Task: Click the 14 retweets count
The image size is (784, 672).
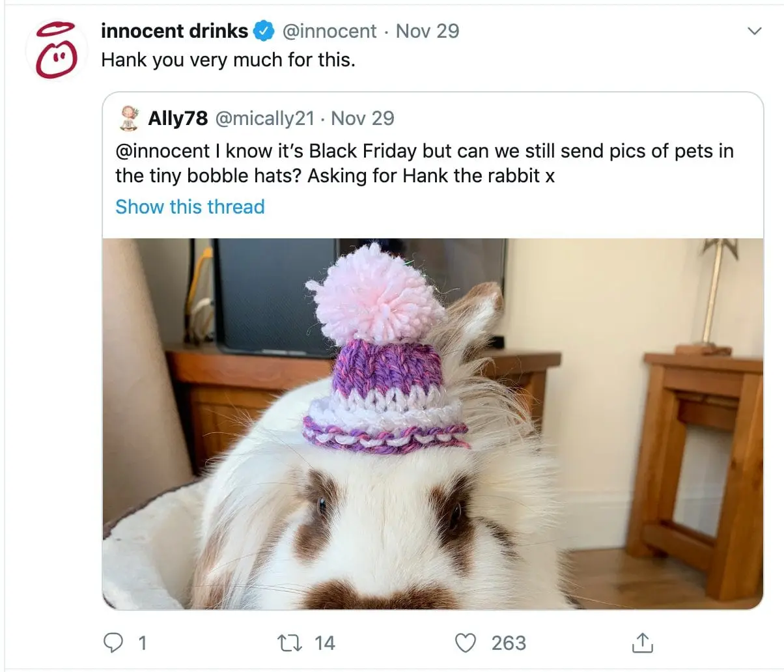Action: 324,643
